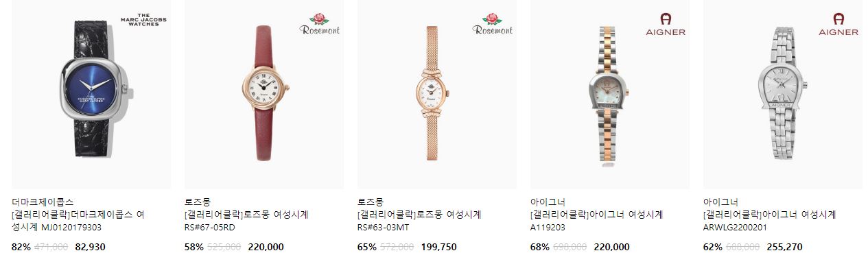Open the Marc Jacobs blue dial watch image
This screenshot has width=868, height=277.
91,95
